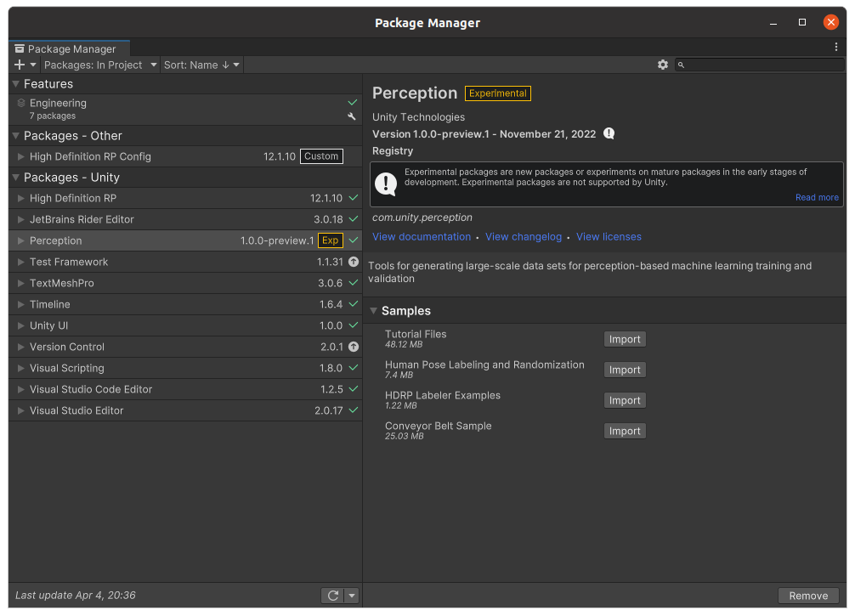Maximize the Package Manager window
The width and height of the screenshot is (855, 616).
click(x=802, y=22)
